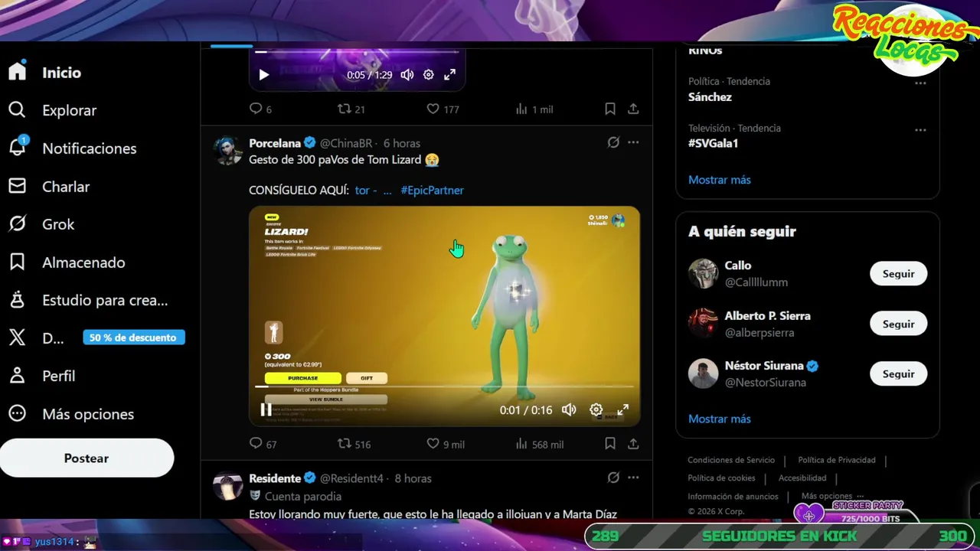Viewport: 980px width, 551px height.
Task: Open Política de cookies link
Action: (721, 478)
